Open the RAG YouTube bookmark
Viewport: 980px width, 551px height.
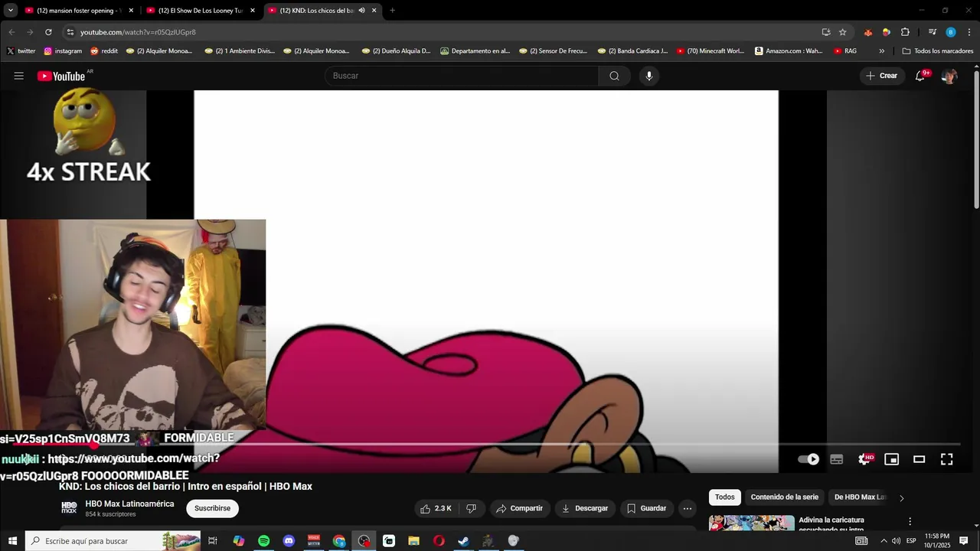(845, 51)
